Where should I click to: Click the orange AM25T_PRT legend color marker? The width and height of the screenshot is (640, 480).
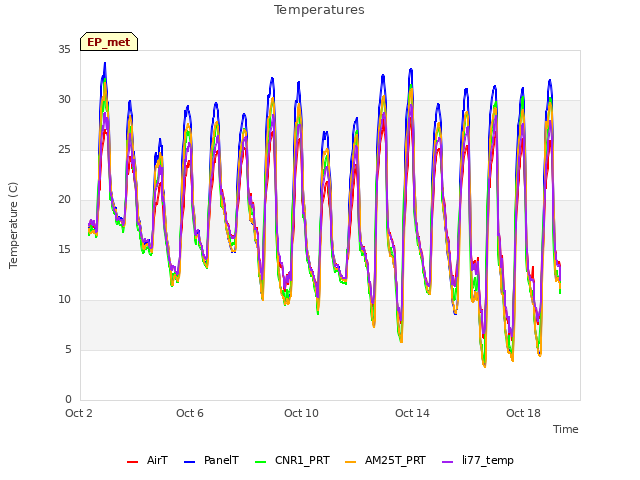pos(350,462)
